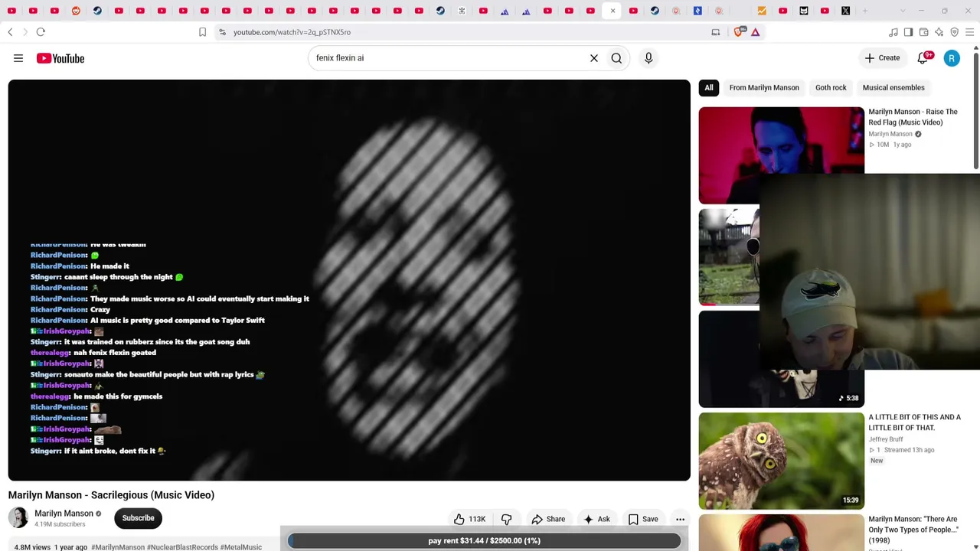
Task: Open the Jeffrey Bruff channel name
Action: coord(886,439)
